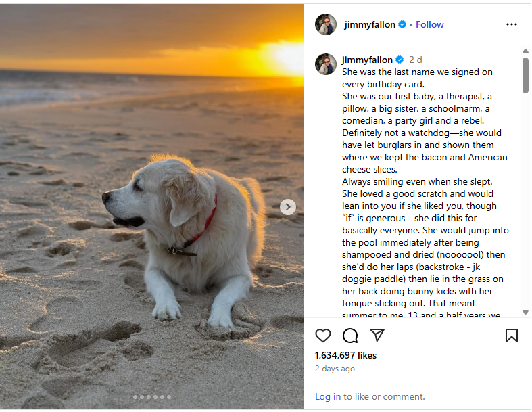Click the profile avatar beside the caption
532x412 pixels.
point(326,64)
